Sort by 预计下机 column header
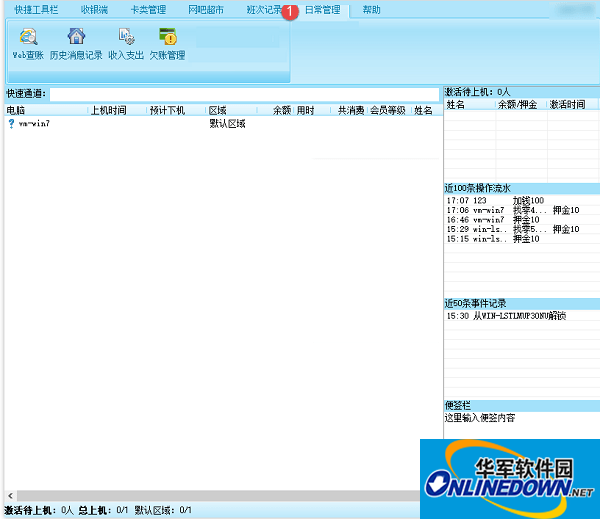 [x=176, y=110]
